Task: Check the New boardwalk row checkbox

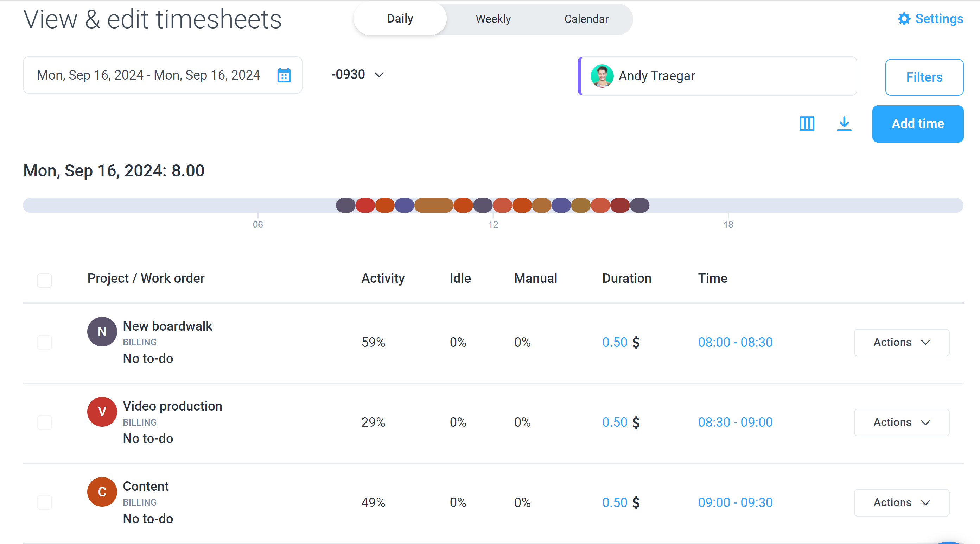Action: click(x=45, y=342)
